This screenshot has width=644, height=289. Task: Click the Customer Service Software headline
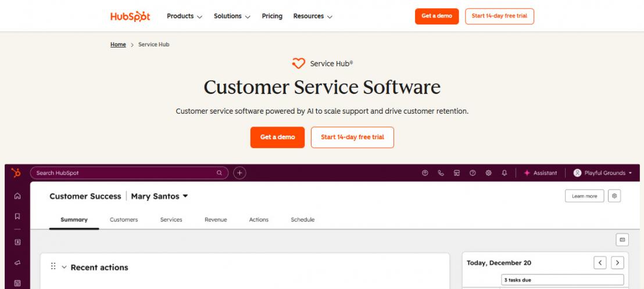tap(322, 87)
